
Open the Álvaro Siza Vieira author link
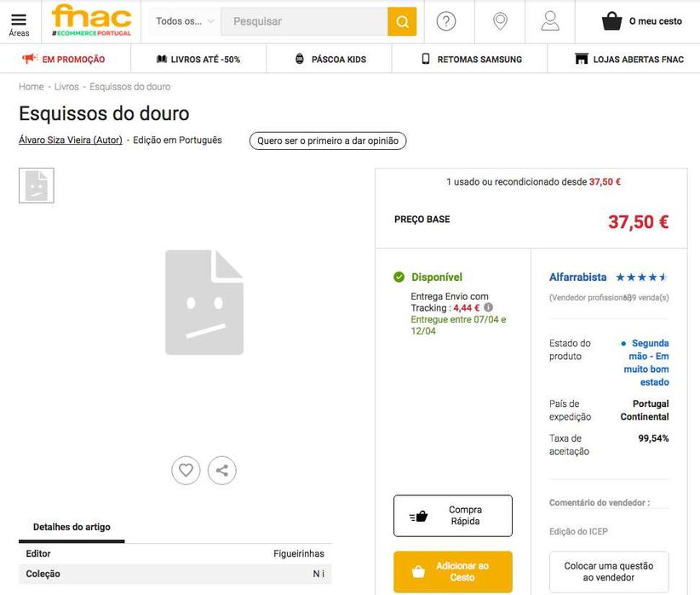(x=71, y=140)
